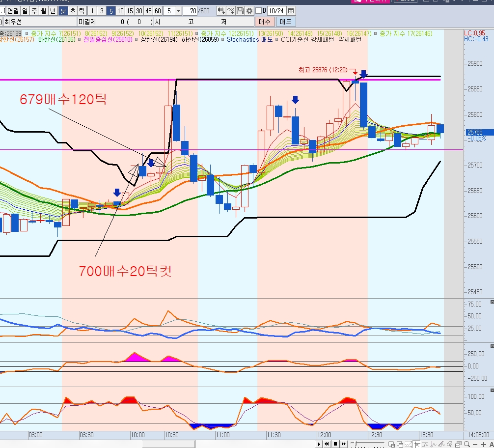Viewport: 494px width, 448px height.
Task: Click the 매도 sell button
Action: coord(285,22)
